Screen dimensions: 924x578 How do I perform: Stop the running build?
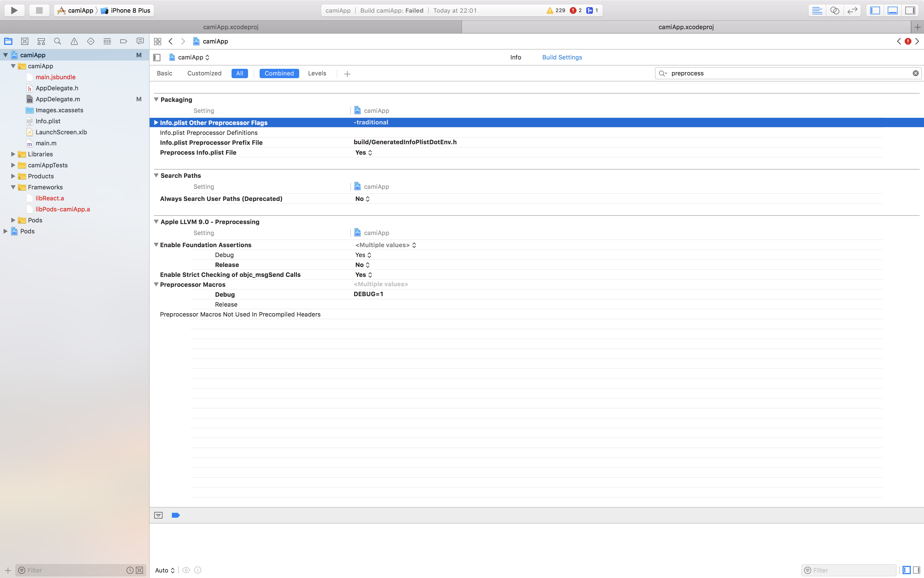(x=39, y=10)
